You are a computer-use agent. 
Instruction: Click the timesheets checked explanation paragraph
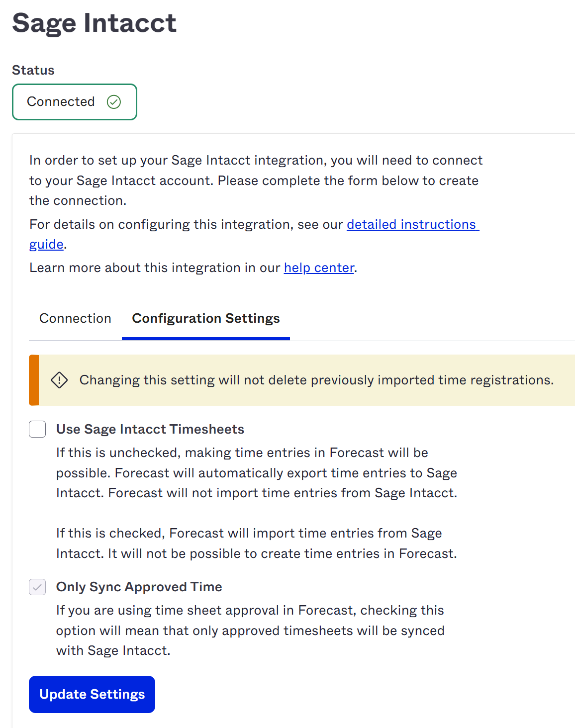click(x=257, y=544)
